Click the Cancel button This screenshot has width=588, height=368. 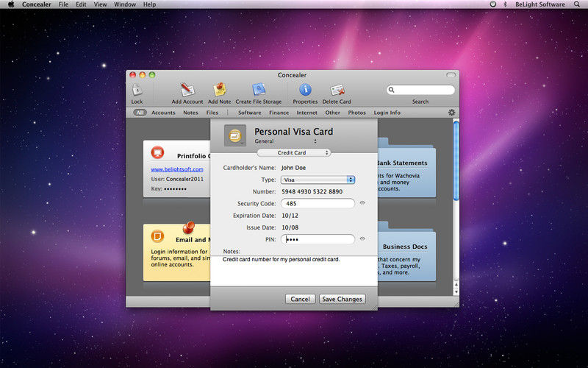pos(300,299)
